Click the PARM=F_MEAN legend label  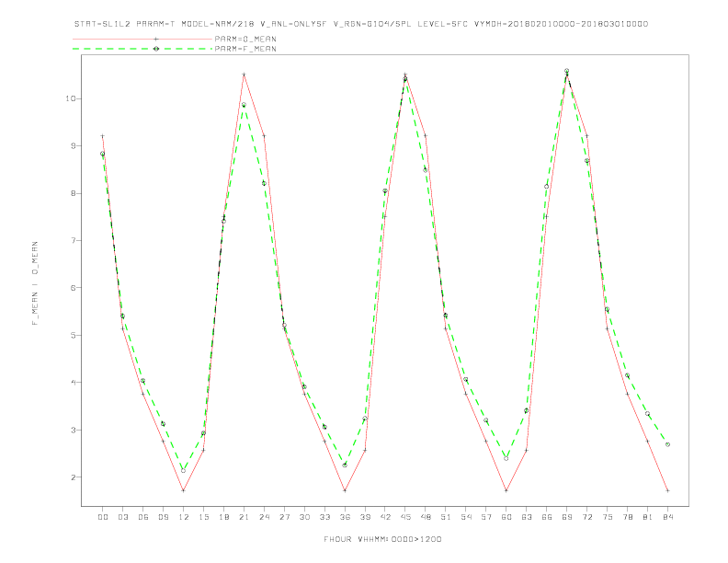(x=245, y=49)
